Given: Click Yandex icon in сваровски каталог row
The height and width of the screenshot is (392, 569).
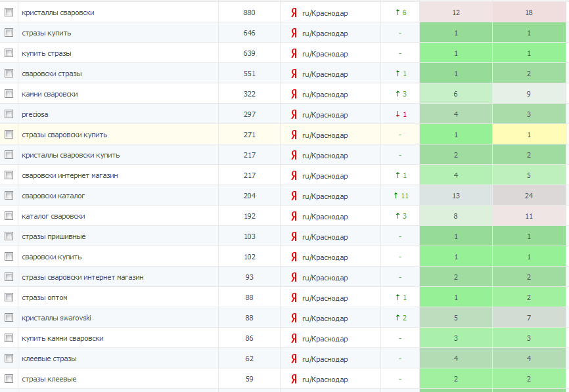Looking at the screenshot, I should [x=294, y=196].
